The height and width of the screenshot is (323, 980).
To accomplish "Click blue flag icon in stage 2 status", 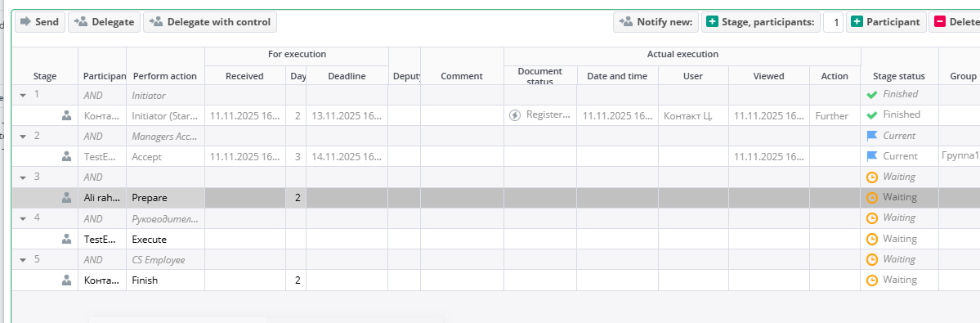I will tap(872, 136).
